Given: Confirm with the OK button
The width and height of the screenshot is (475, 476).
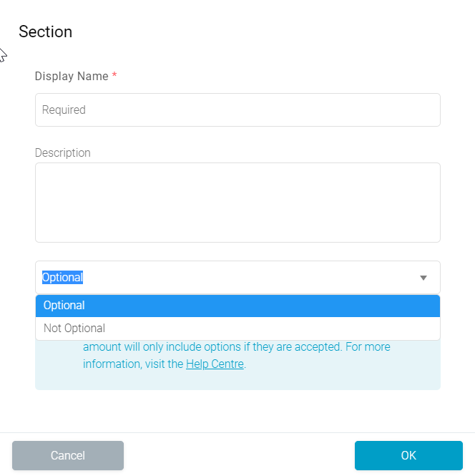Looking at the screenshot, I should pyautogui.click(x=408, y=455).
